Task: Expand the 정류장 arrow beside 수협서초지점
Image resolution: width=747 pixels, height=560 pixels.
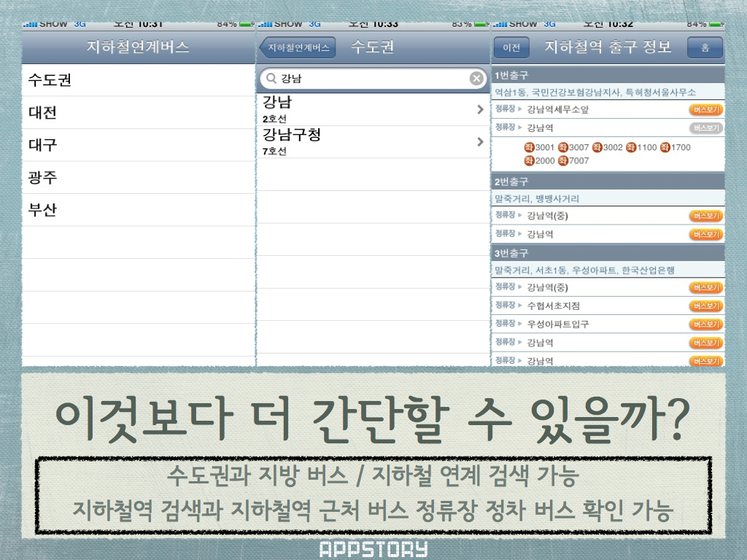Action: tap(520, 305)
